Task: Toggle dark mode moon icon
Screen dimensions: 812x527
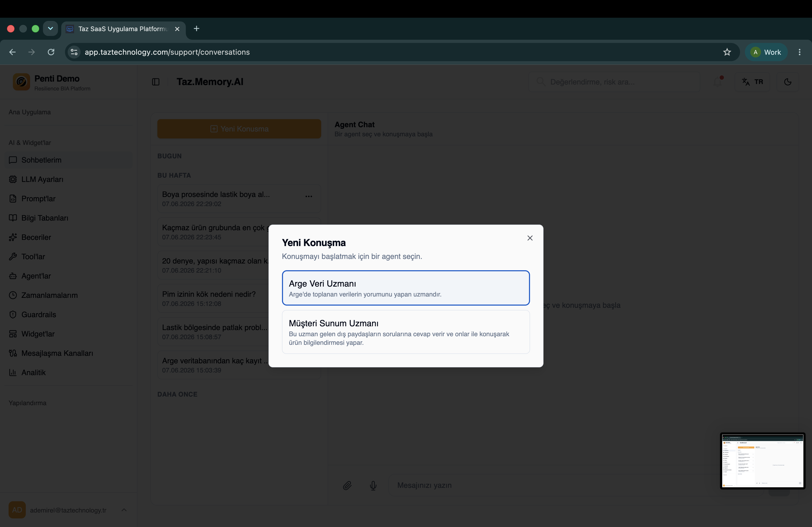Action: (x=788, y=82)
